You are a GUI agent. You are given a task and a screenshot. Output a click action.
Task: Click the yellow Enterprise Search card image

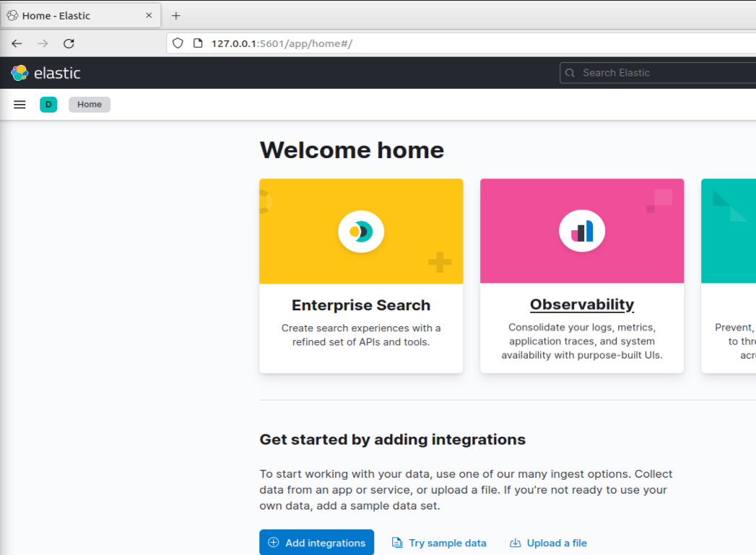click(361, 231)
